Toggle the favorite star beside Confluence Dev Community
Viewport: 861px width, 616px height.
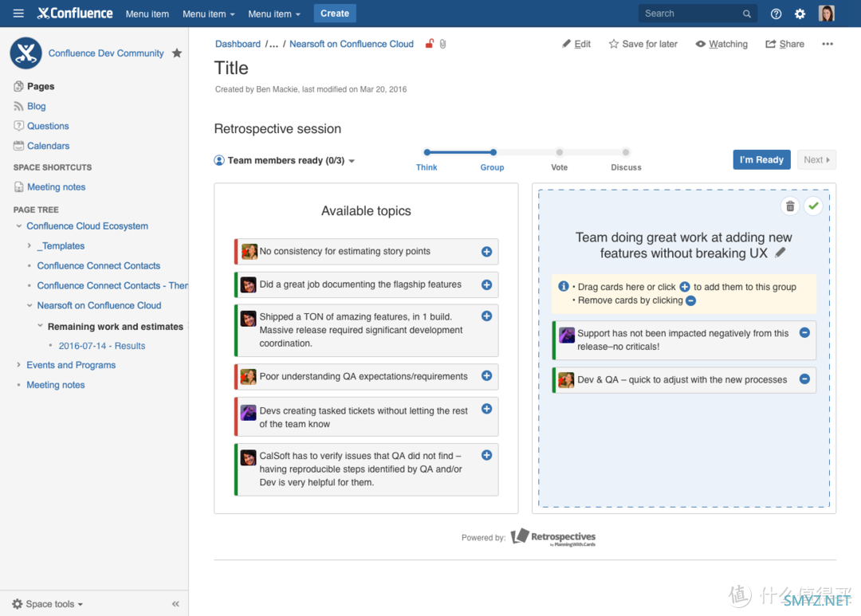click(177, 53)
